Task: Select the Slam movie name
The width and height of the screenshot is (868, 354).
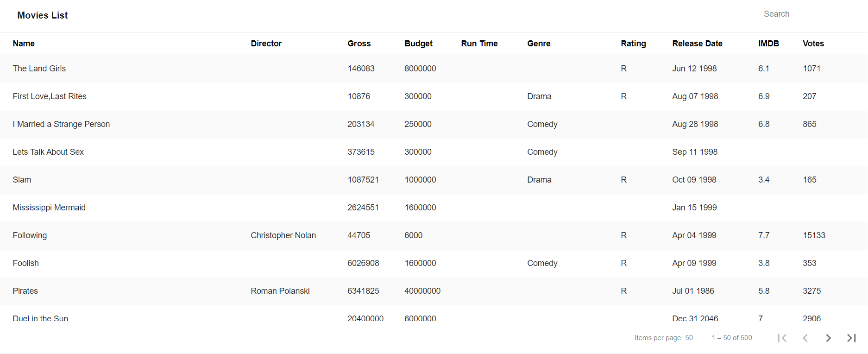Action: [x=22, y=180]
